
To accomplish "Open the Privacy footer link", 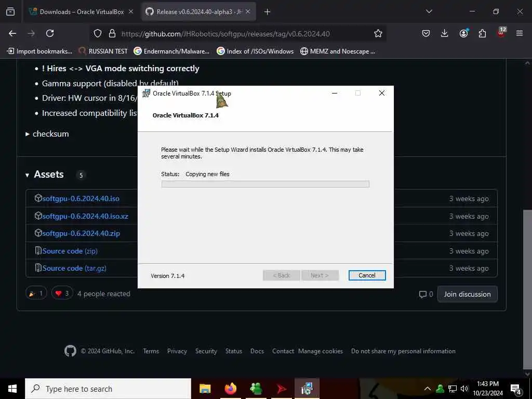I will (177, 351).
